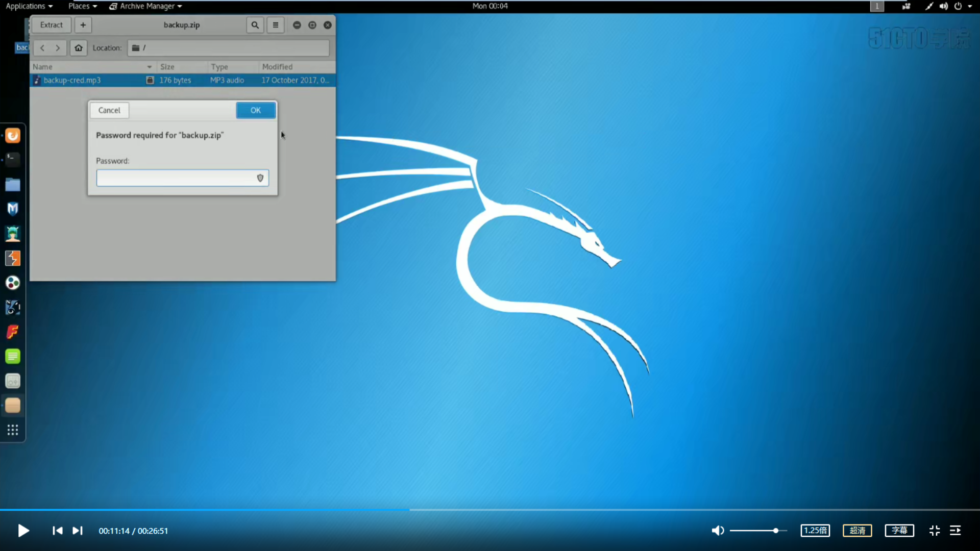Open Terminal from the dock

click(13, 160)
